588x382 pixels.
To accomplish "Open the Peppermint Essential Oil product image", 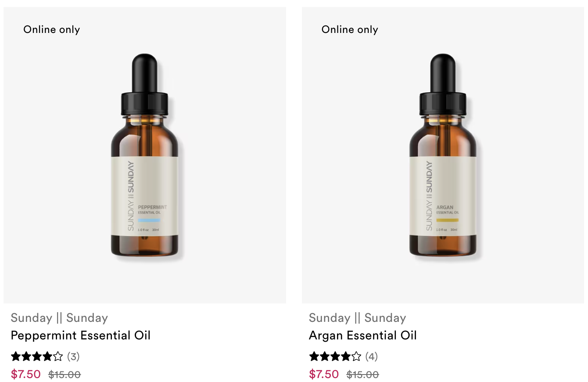I will click(145, 155).
